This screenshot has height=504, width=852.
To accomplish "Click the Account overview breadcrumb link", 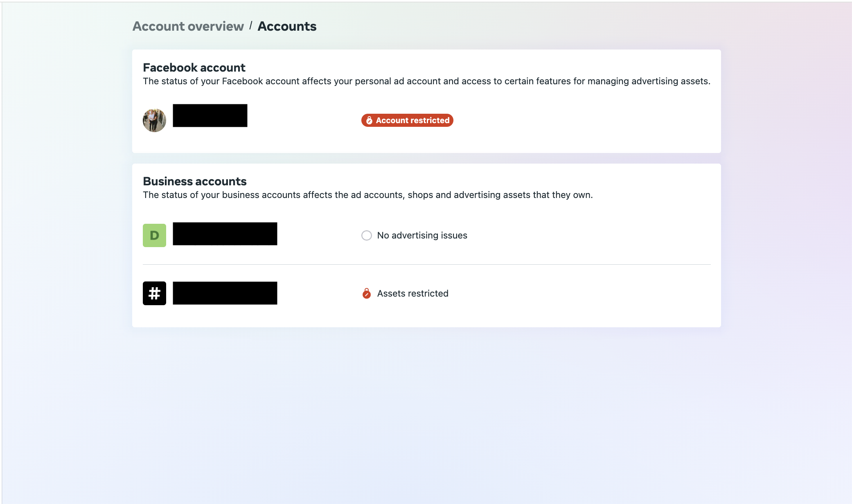I will point(188,26).
